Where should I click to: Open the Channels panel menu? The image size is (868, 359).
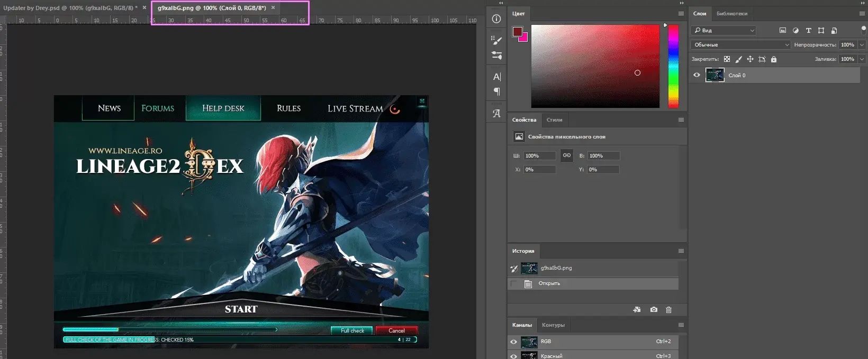681,325
